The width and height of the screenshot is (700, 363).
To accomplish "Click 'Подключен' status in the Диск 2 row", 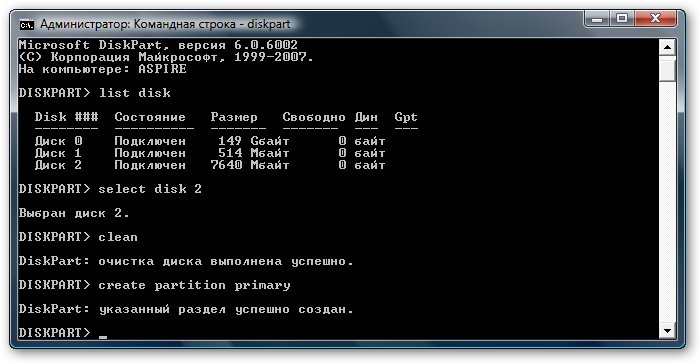I will tap(150, 165).
